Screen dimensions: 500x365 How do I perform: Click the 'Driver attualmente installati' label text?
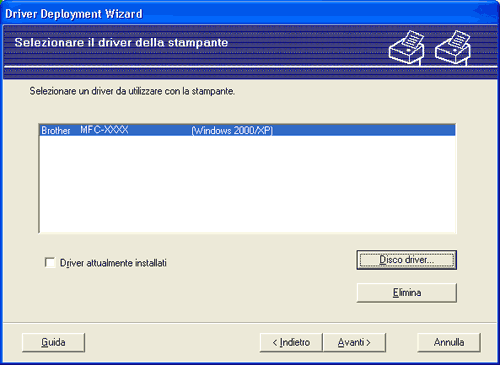tap(113, 263)
